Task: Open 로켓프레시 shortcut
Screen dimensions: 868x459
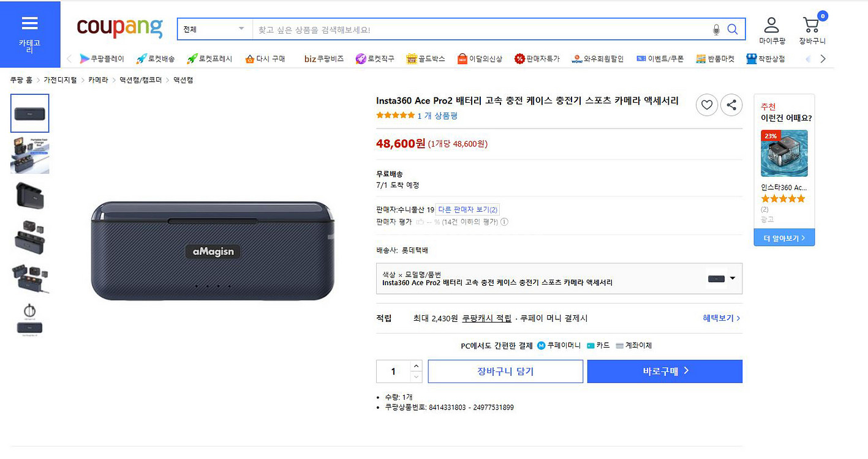Action: (x=209, y=59)
